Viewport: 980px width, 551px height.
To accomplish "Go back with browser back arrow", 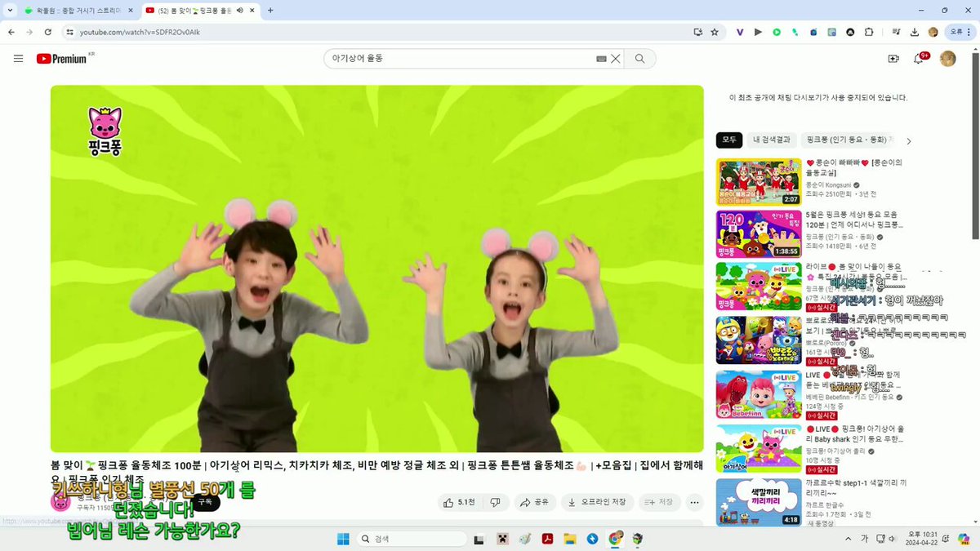I will (11, 32).
